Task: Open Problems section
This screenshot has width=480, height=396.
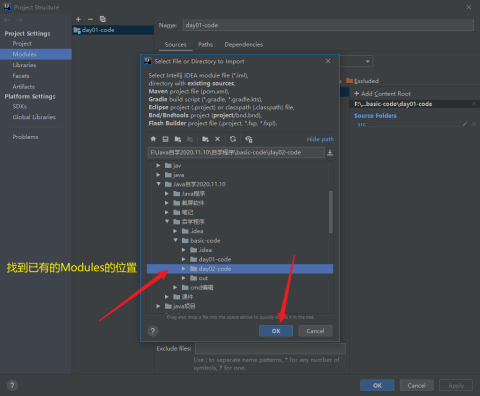Action: 25,137
